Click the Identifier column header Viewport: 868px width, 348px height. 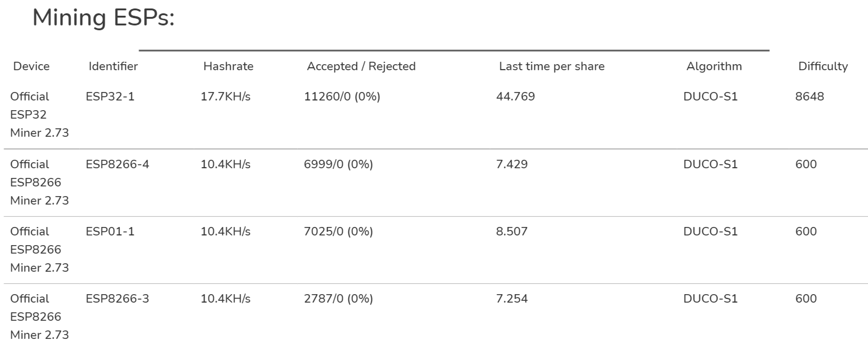pyautogui.click(x=113, y=67)
